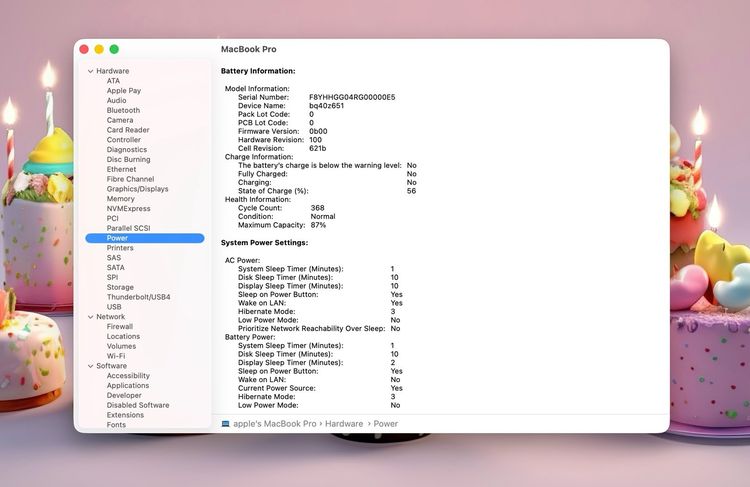Image resolution: width=750 pixels, height=487 pixels.
Task: Select Developer under Software
Action: point(124,395)
